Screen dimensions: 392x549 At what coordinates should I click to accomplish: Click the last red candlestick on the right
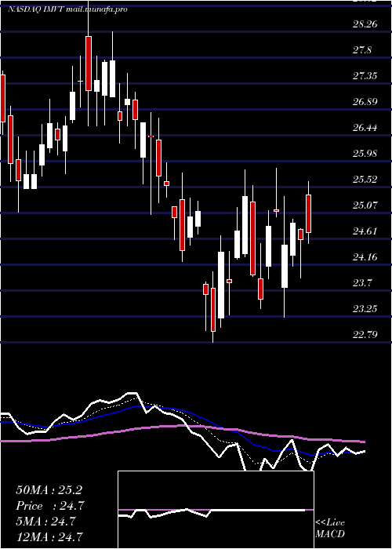(309, 213)
